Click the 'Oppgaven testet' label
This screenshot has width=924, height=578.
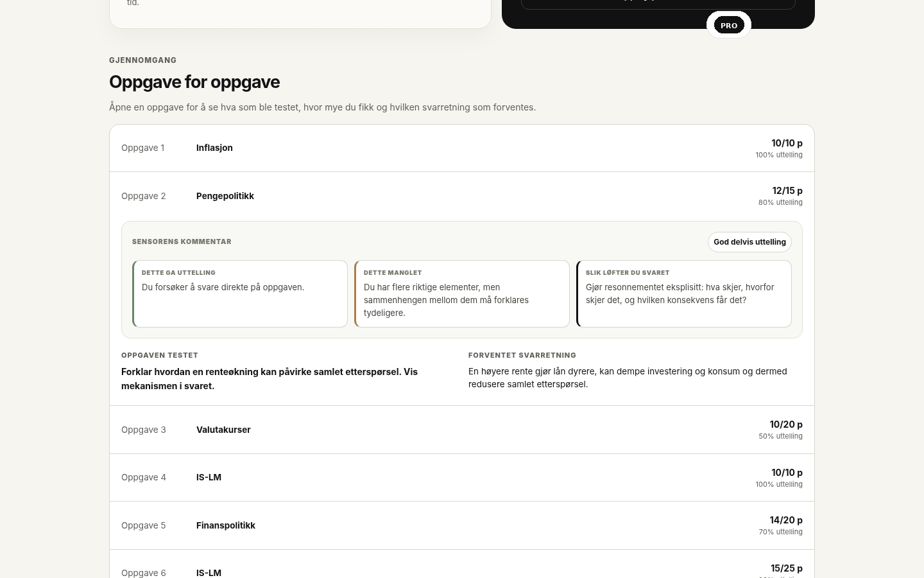point(160,355)
